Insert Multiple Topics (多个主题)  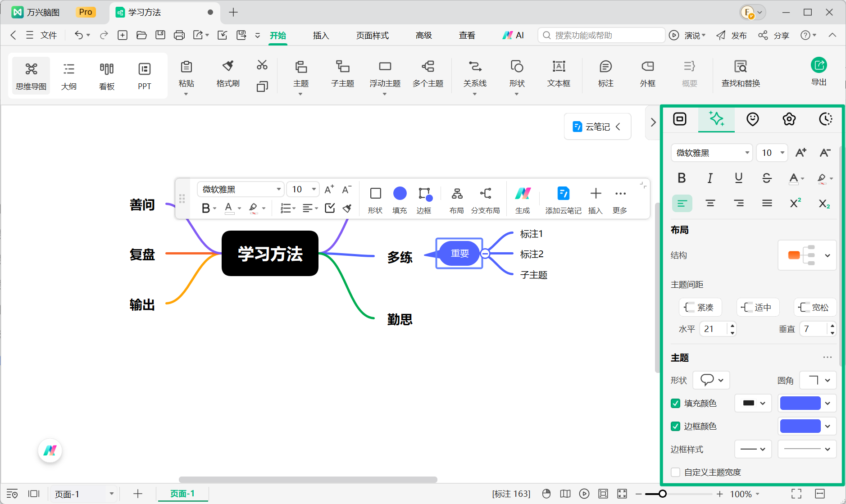coord(428,73)
